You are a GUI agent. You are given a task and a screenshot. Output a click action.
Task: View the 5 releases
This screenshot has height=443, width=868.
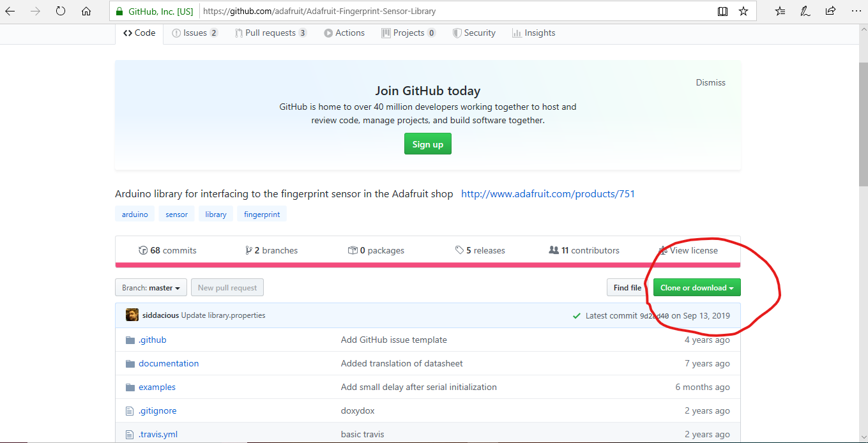point(480,250)
